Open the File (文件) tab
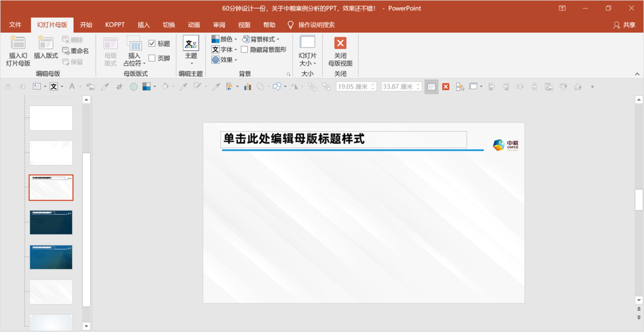This screenshot has height=332, width=644. (16, 25)
